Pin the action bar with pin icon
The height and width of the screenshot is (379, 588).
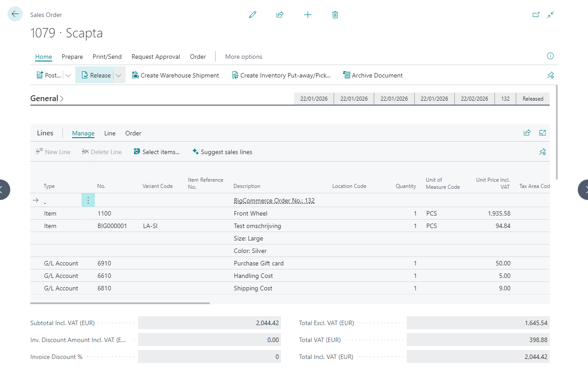[x=551, y=75]
